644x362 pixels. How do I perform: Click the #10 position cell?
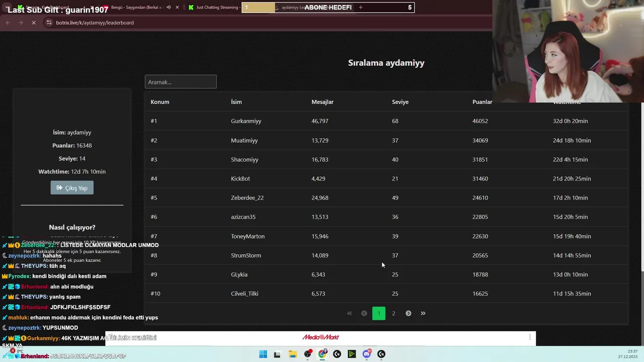pos(155,294)
